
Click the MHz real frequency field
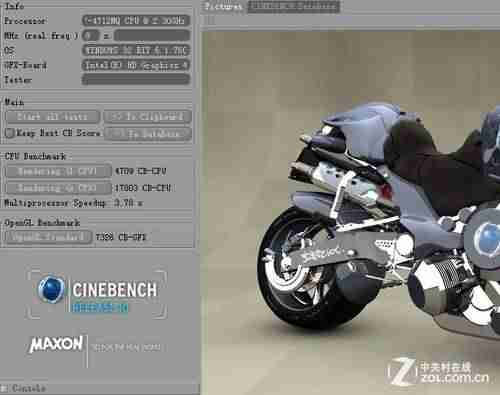pyautogui.click(x=152, y=35)
